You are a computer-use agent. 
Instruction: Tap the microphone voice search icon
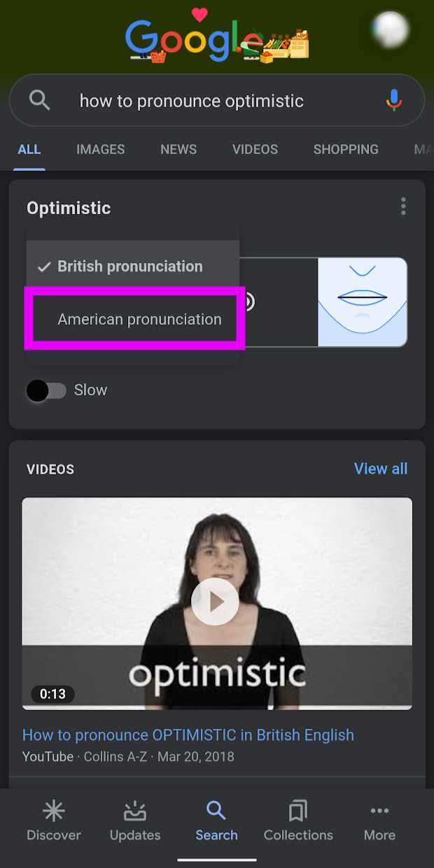(x=394, y=101)
